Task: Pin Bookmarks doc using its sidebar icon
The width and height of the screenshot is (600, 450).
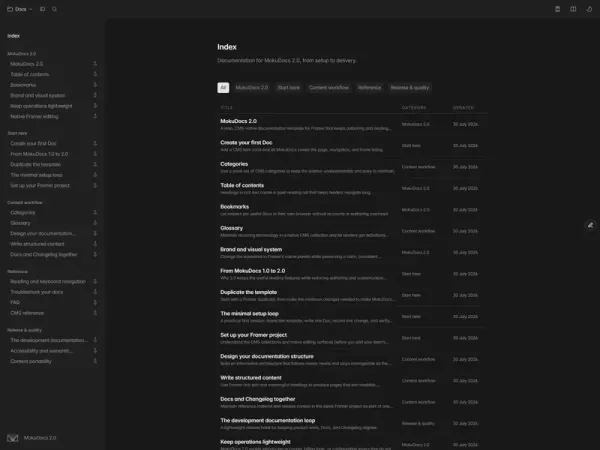Action: tap(95, 85)
